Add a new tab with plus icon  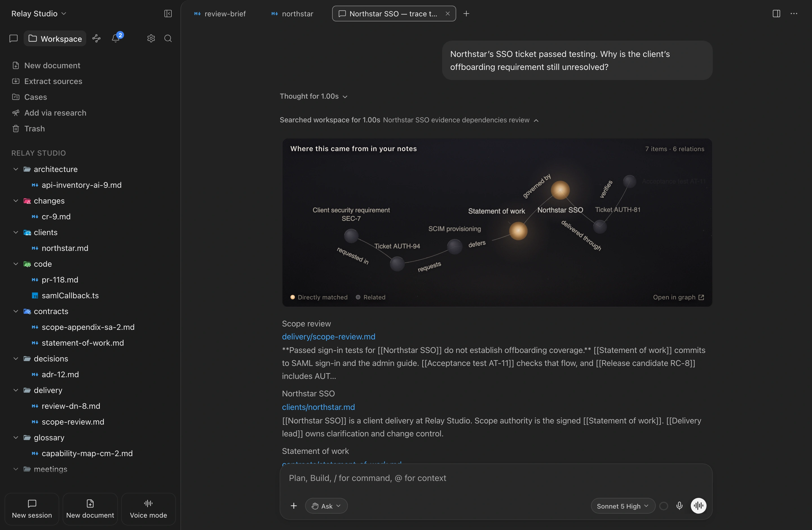pos(466,14)
